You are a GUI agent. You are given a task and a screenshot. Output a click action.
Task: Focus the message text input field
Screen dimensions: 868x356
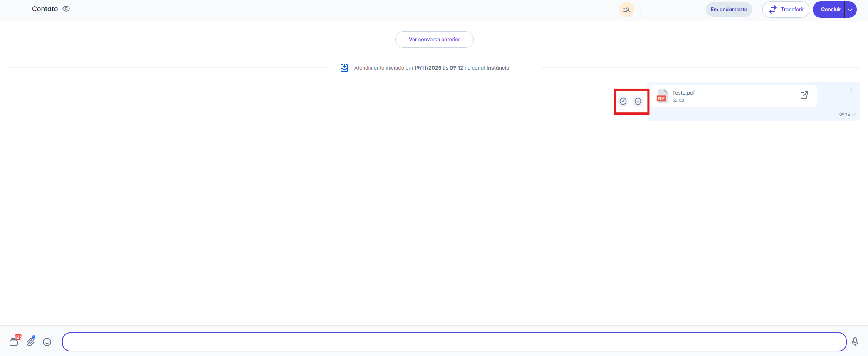click(454, 342)
